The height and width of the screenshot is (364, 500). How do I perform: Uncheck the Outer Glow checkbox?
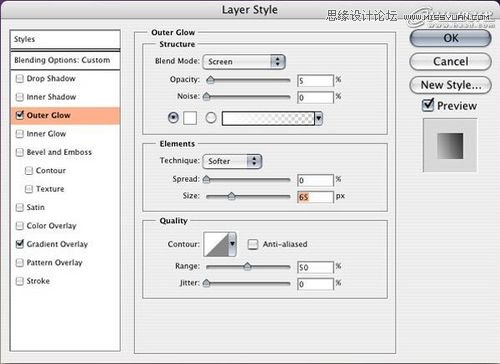click(x=20, y=115)
